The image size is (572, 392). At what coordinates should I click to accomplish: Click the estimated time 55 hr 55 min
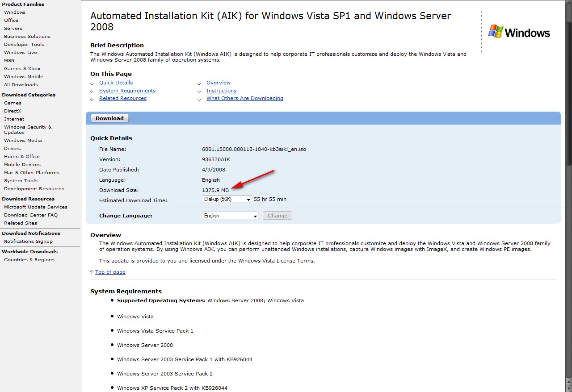(x=270, y=199)
